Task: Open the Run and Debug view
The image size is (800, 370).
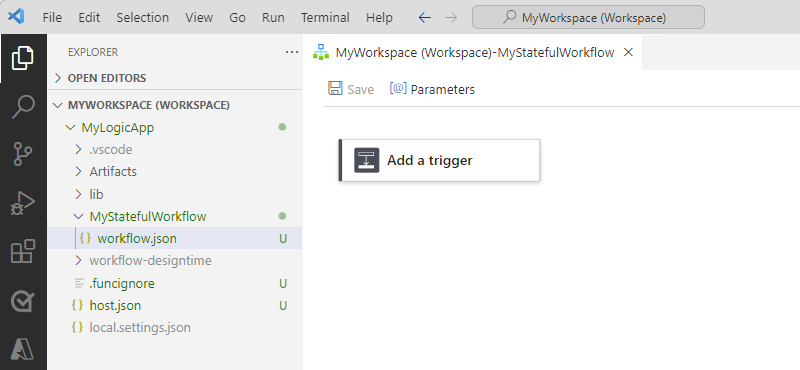Action: [23, 203]
